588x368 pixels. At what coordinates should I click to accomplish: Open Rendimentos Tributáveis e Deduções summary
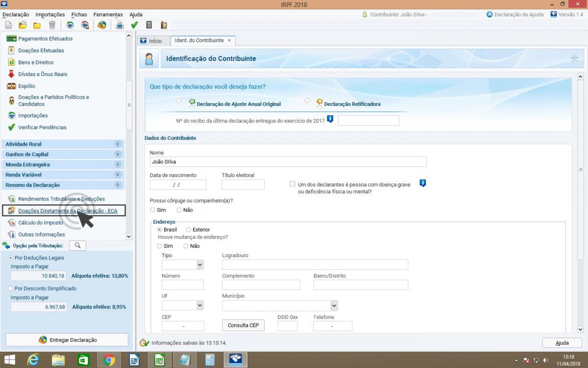(x=61, y=199)
